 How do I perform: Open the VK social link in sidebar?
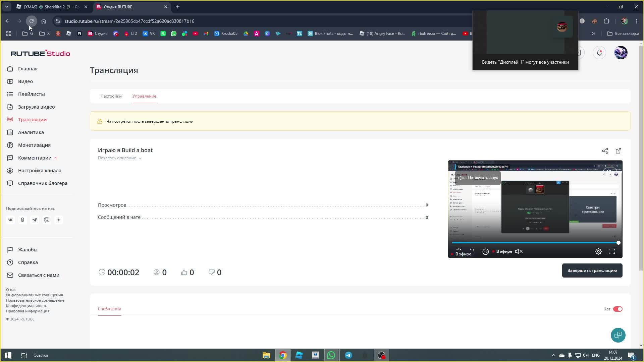tap(10, 220)
